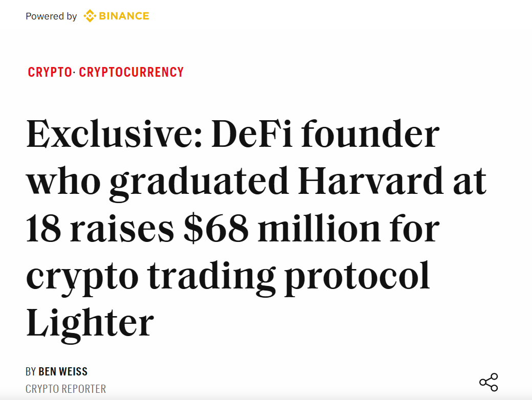Open the CRYPTO category link

[50, 72]
